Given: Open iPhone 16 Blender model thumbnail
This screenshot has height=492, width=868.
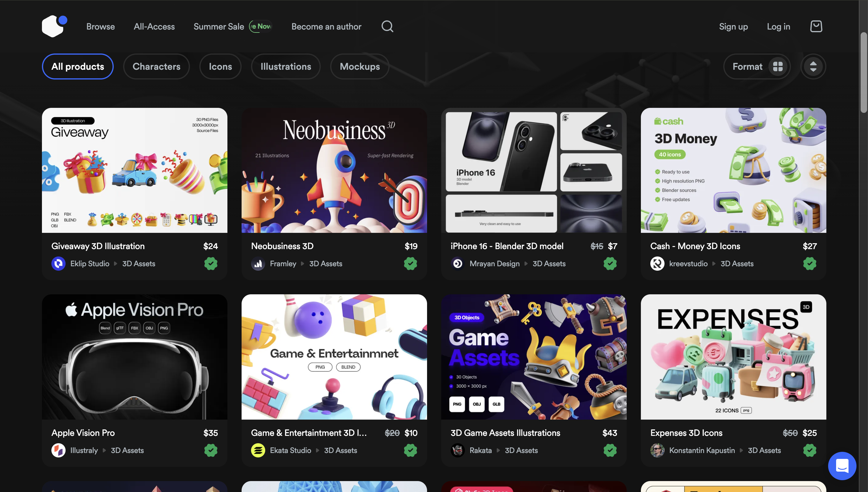Looking at the screenshot, I should tap(534, 170).
